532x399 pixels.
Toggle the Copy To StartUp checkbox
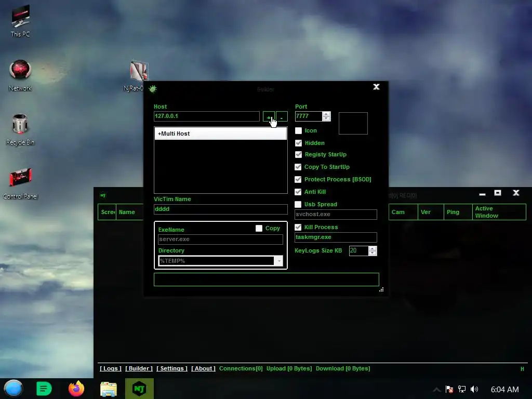(x=298, y=167)
